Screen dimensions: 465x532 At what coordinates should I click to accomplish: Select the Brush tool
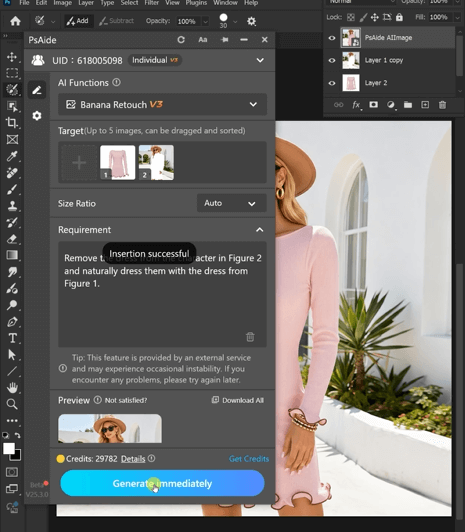click(x=12, y=189)
